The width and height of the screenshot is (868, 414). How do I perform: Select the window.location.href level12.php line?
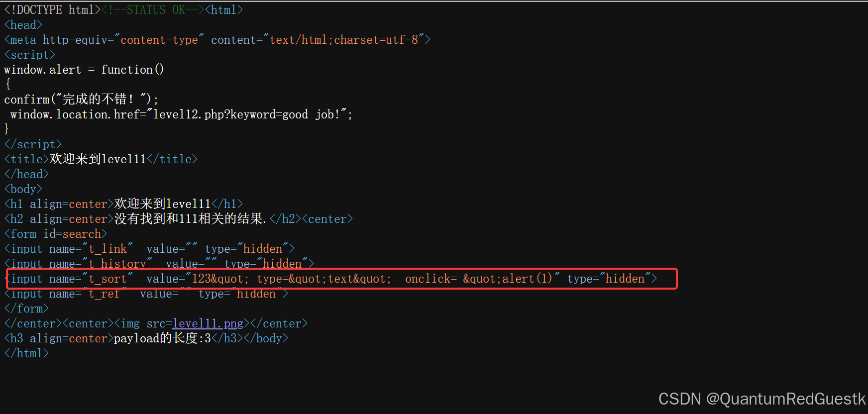(181, 114)
